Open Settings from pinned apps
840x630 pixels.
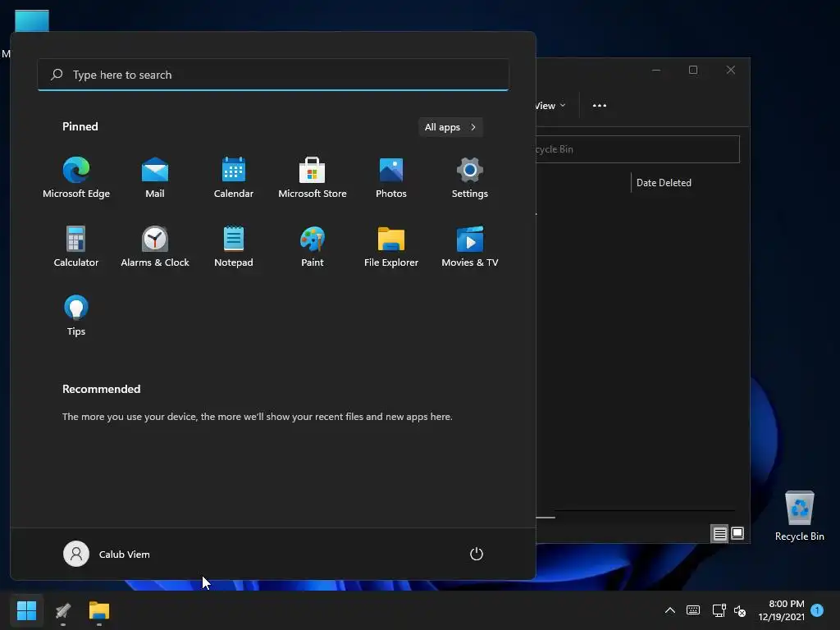tap(470, 178)
